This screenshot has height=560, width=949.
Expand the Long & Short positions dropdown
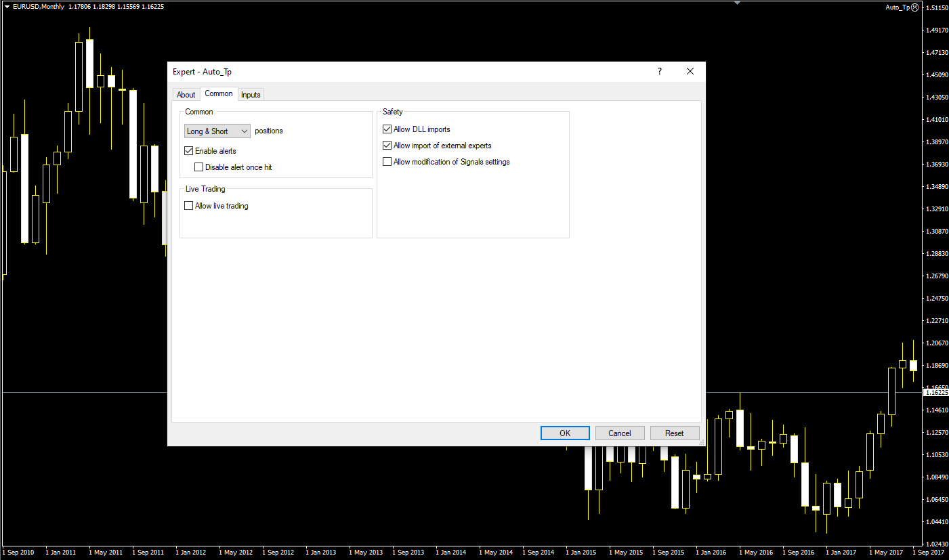pos(217,131)
